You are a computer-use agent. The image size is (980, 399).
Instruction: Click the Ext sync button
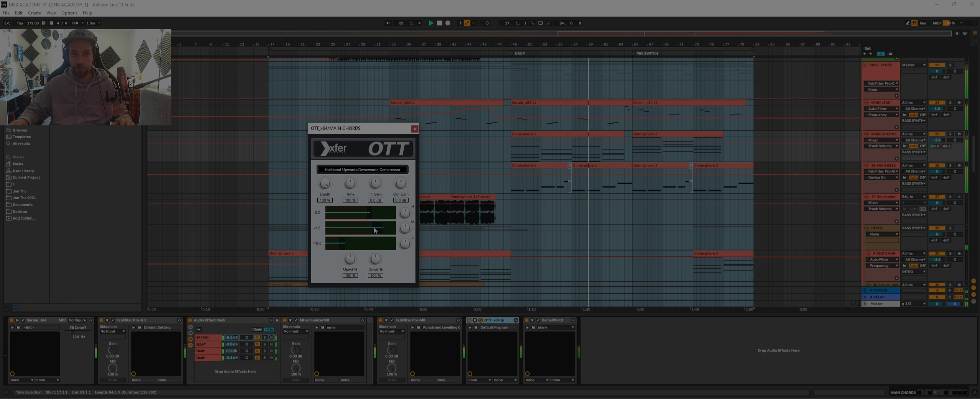coord(7,23)
